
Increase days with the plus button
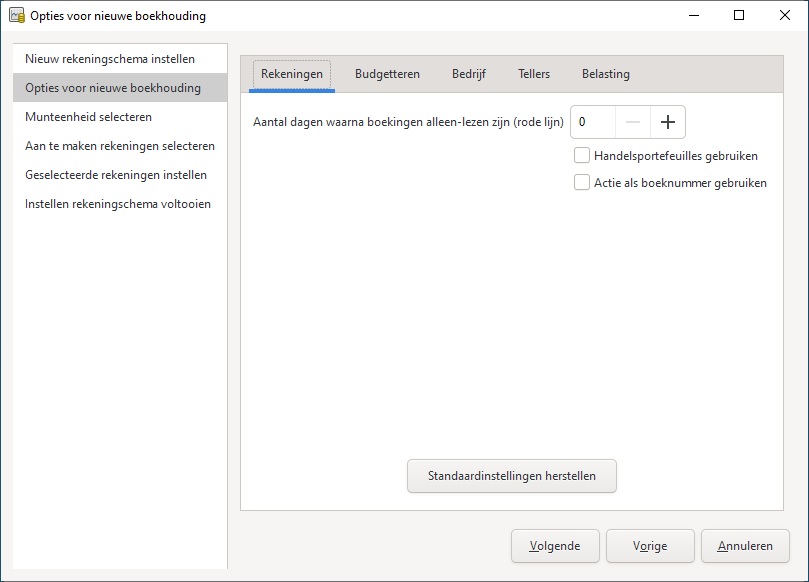tap(668, 122)
